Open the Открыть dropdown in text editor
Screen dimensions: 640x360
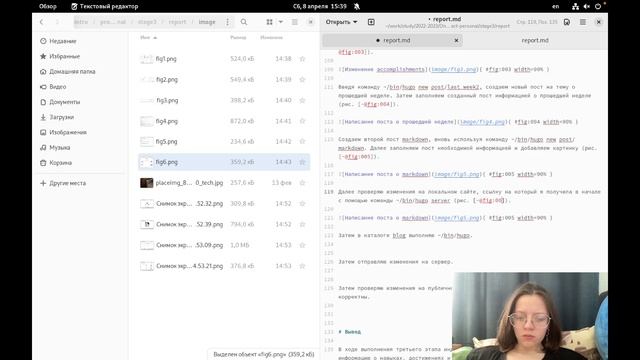341,22
